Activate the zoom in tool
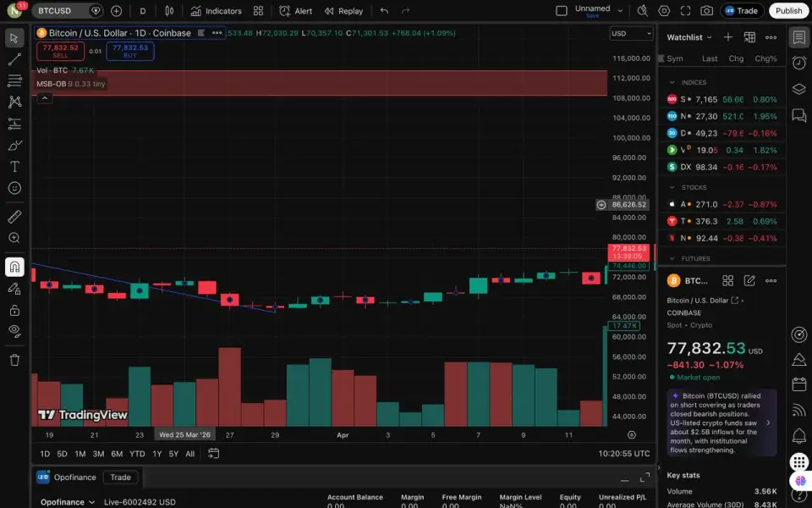 14,237
